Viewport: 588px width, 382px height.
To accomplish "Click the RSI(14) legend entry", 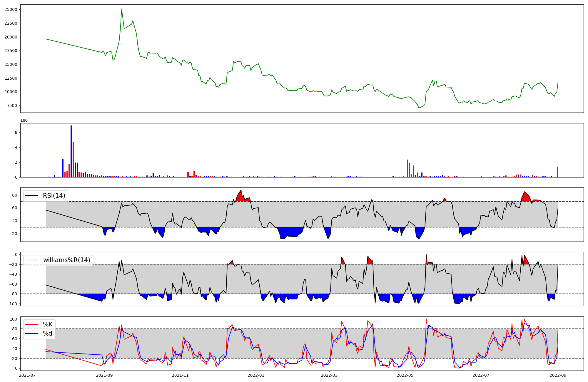I will point(54,196).
